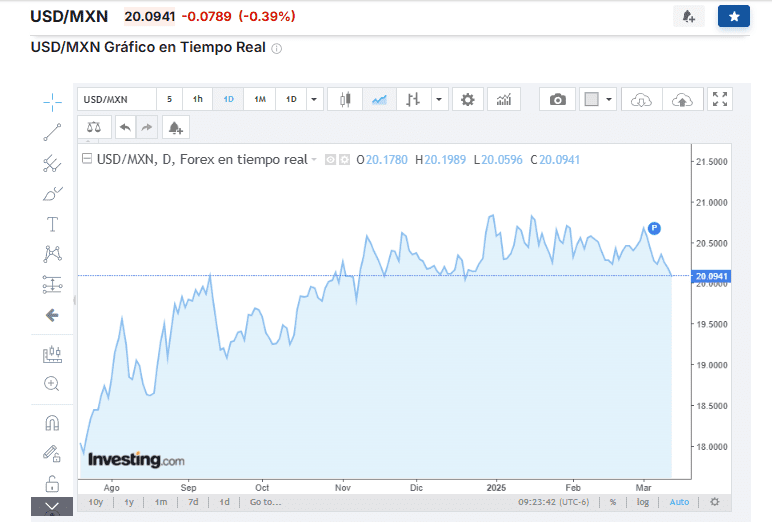This screenshot has width=772, height=522.
Task: Set range to 1m
Action: click(x=161, y=502)
